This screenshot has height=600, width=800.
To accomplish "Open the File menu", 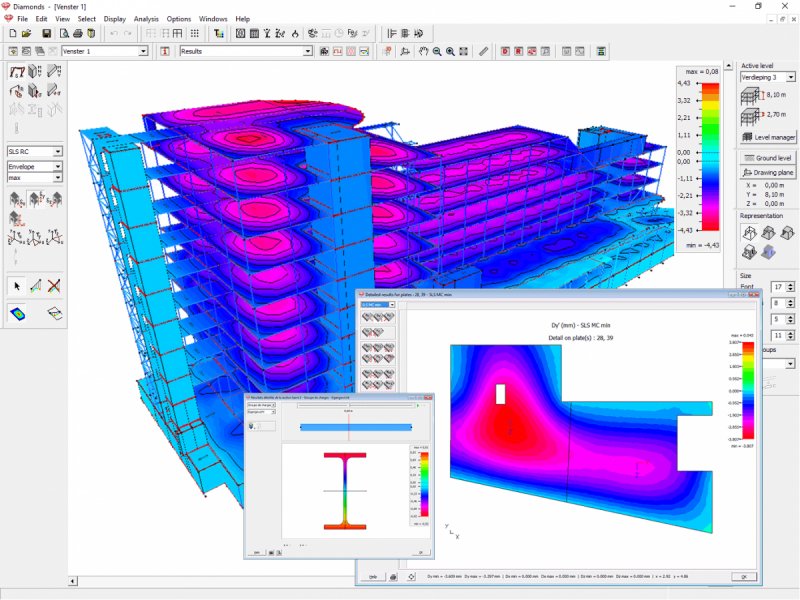I will [22, 19].
